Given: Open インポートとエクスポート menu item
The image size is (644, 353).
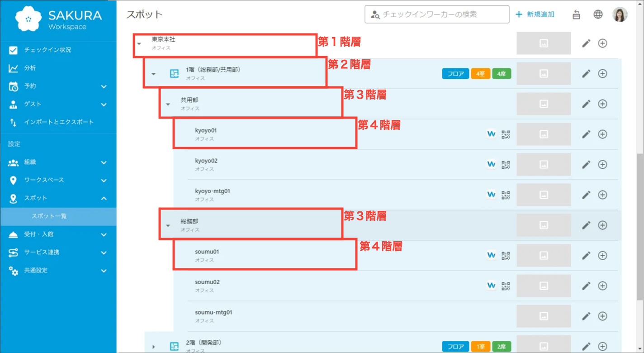Looking at the screenshot, I should point(59,122).
